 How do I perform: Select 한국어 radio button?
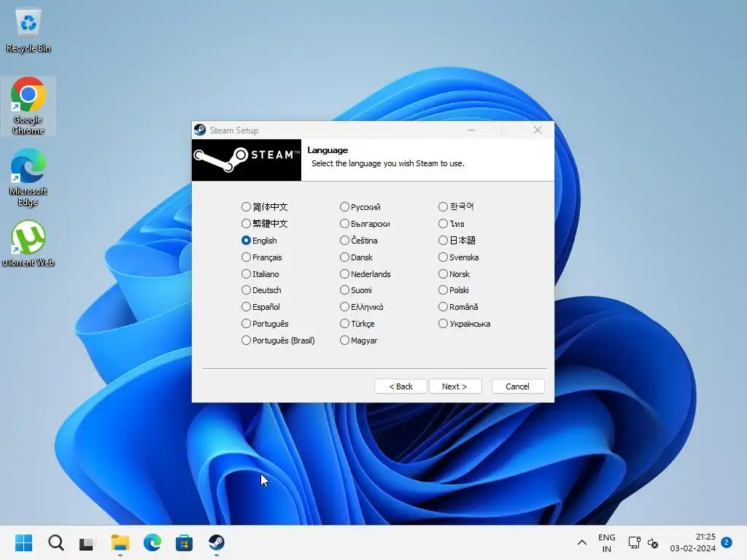456,206
